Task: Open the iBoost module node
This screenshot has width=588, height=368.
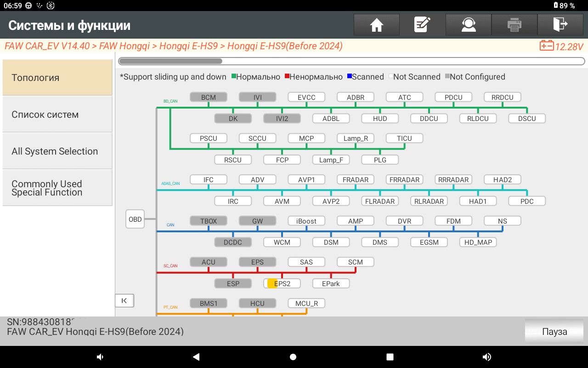Action: pyautogui.click(x=306, y=221)
